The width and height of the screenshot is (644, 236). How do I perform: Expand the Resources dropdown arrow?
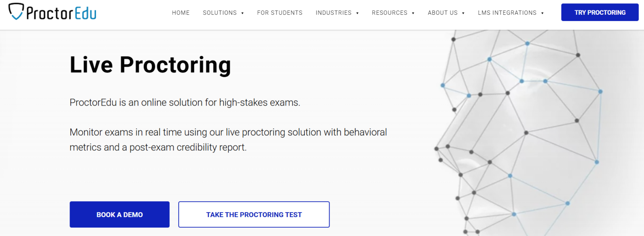click(x=413, y=13)
